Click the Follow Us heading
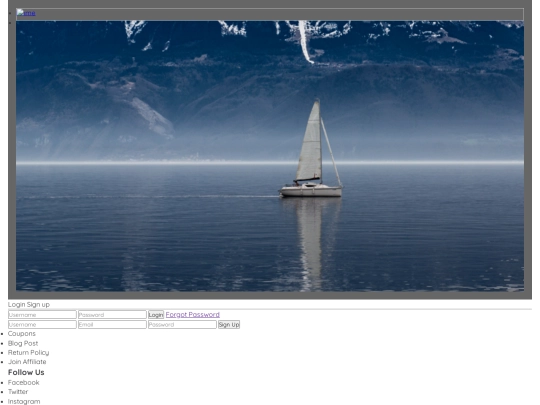 pyautogui.click(x=26, y=372)
